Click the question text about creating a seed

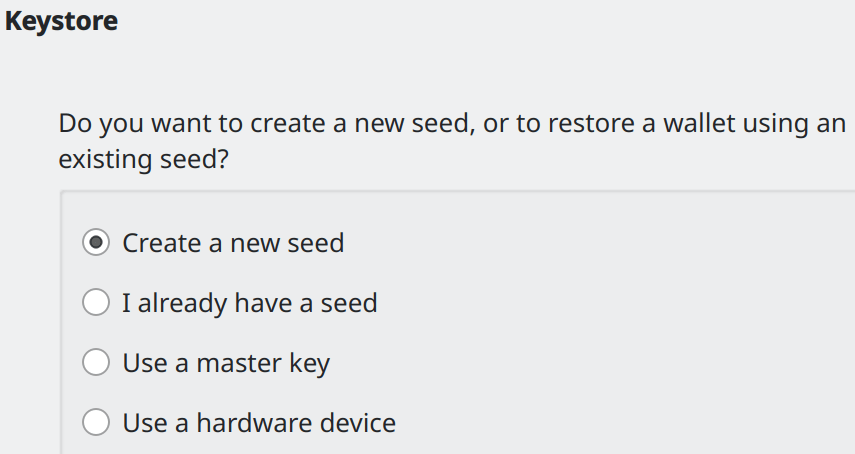click(452, 124)
